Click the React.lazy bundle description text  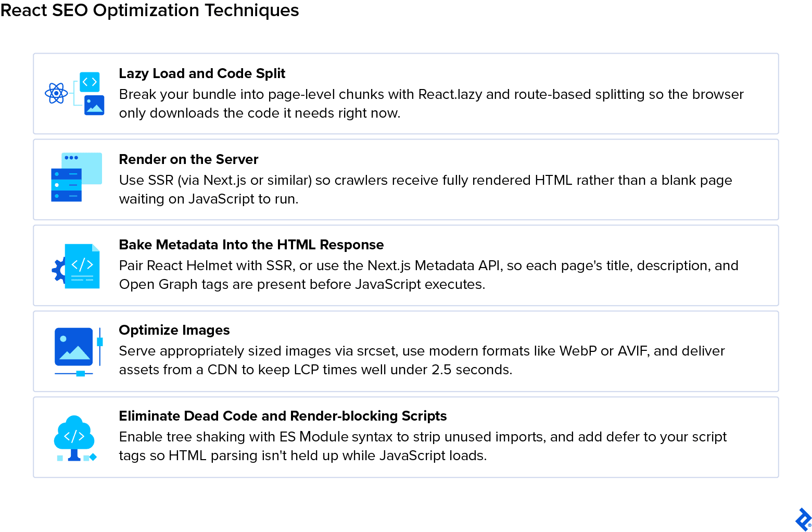pyautogui.click(x=431, y=104)
